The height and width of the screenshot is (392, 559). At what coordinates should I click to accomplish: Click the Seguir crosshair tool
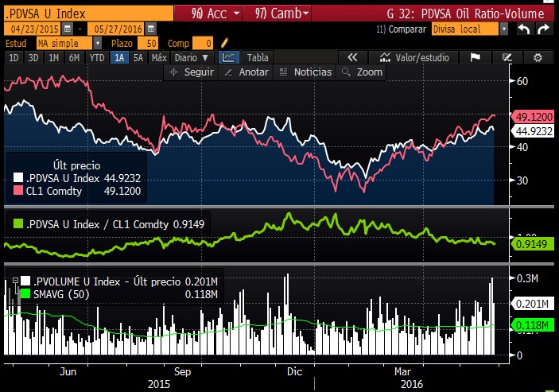(x=191, y=72)
